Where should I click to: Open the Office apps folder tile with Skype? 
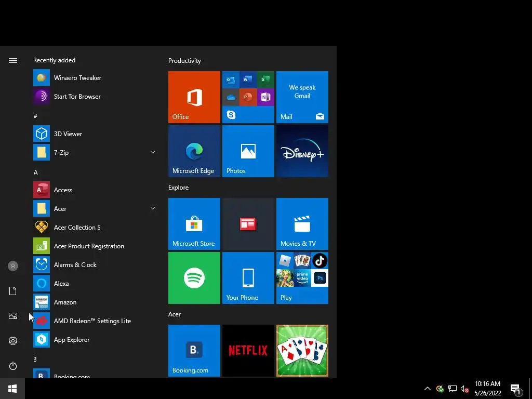(248, 97)
